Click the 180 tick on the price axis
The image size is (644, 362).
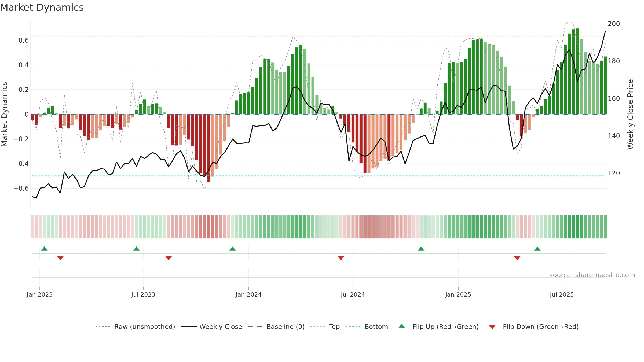614,61
